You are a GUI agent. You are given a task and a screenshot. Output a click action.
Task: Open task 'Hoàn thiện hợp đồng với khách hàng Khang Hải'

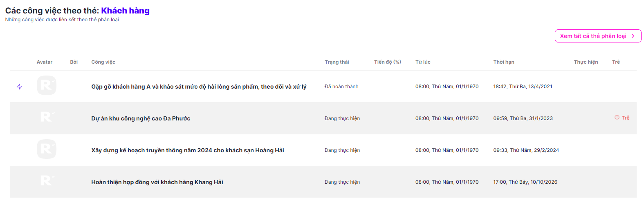pyautogui.click(x=157, y=182)
